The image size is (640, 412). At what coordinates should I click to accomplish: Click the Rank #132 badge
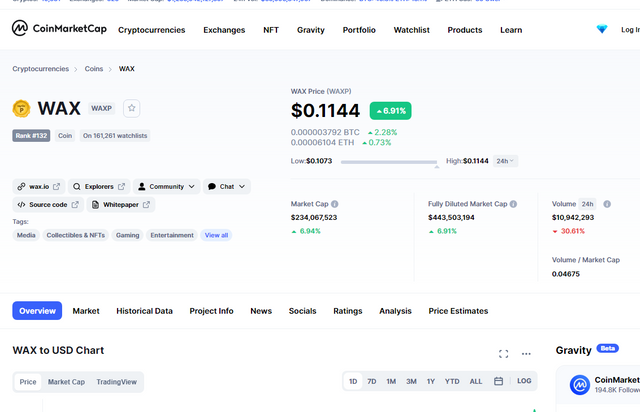click(x=31, y=136)
